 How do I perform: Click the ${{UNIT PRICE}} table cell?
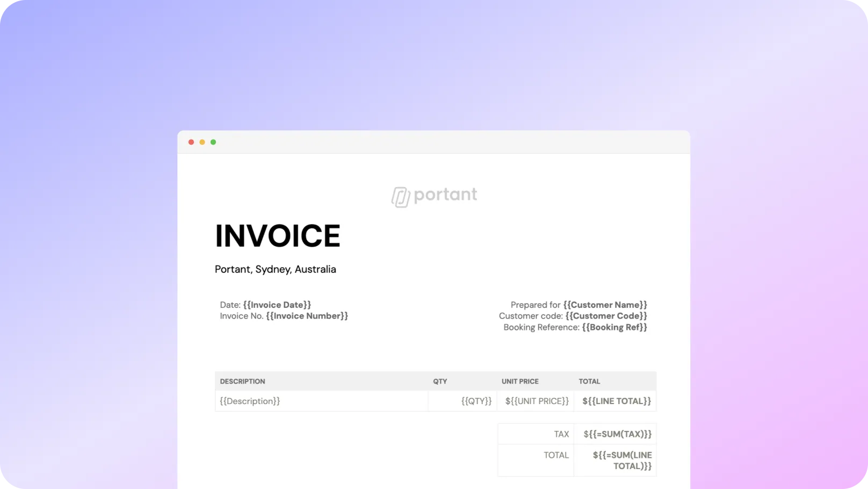click(536, 401)
